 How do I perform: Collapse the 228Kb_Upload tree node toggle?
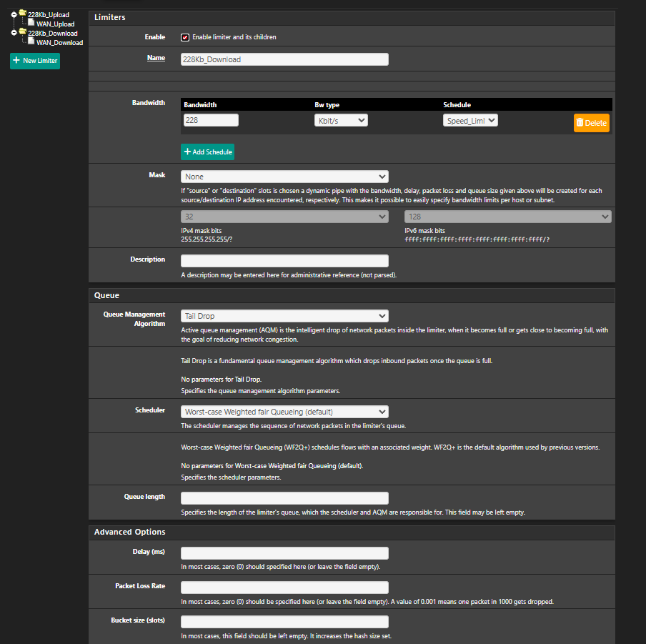coord(14,15)
